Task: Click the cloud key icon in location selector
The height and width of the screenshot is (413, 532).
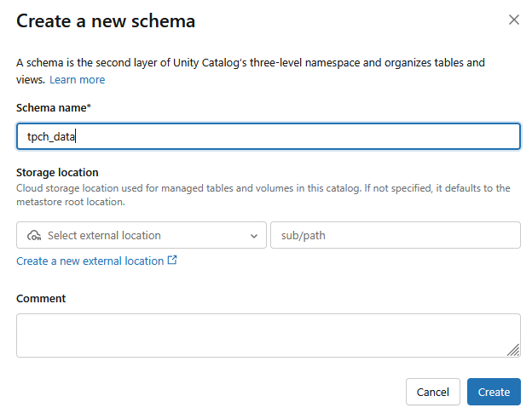Action: [34, 236]
